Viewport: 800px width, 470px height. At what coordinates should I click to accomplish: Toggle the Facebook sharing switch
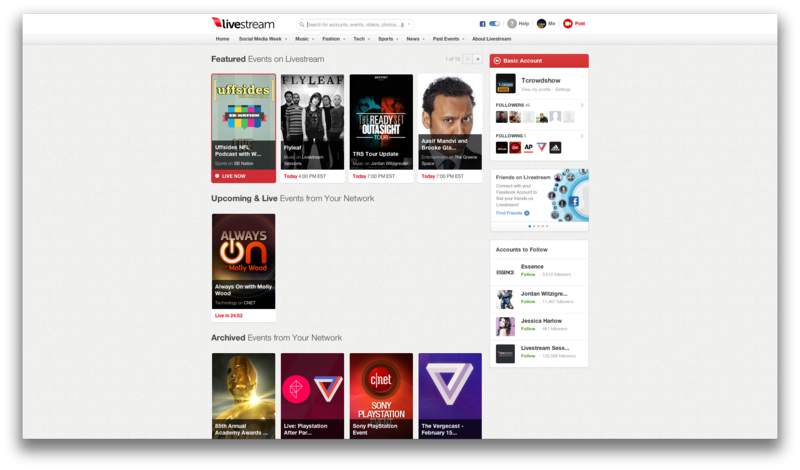(x=494, y=23)
